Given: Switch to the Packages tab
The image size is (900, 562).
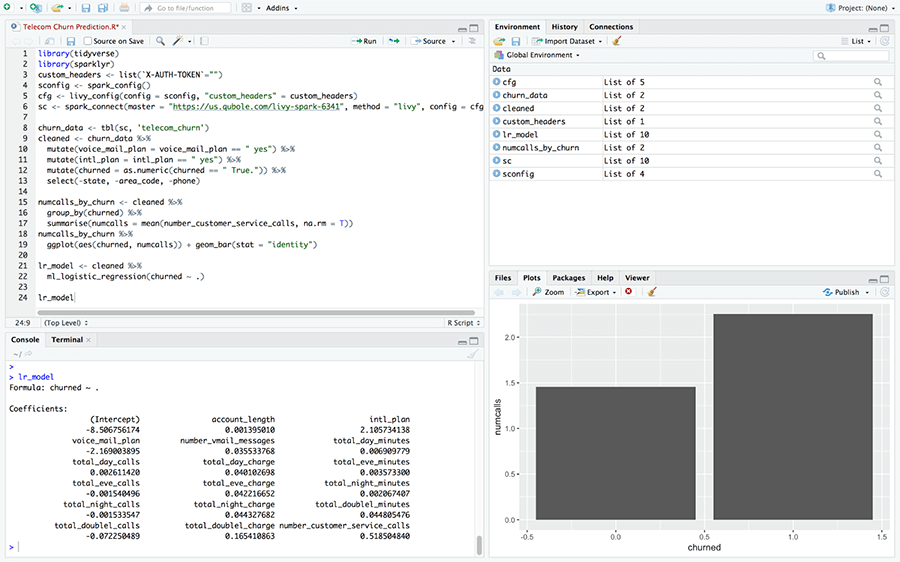Looking at the screenshot, I should click(568, 278).
